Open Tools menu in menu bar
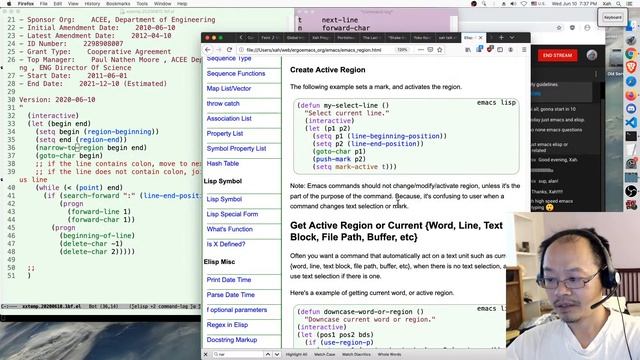Viewport: 640px width, 360px height. (142, 4)
